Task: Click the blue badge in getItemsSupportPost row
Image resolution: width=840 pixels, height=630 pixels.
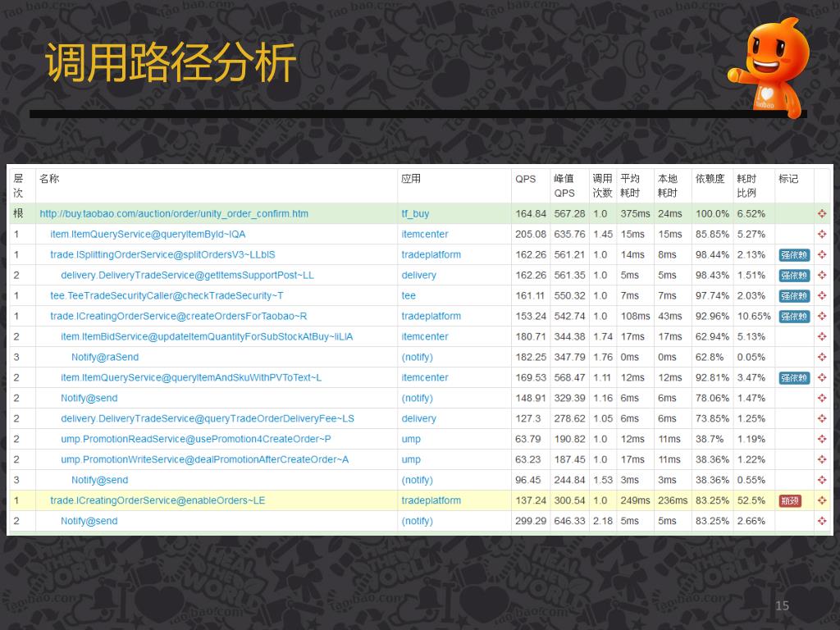Action: [x=794, y=276]
